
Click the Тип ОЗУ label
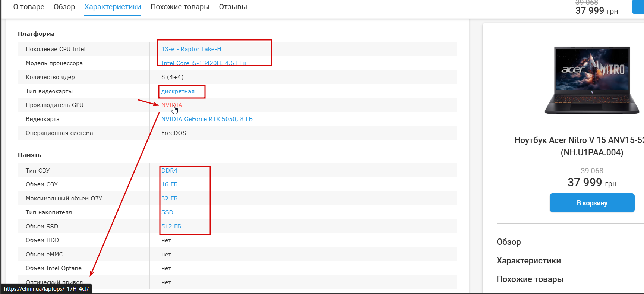coord(38,171)
